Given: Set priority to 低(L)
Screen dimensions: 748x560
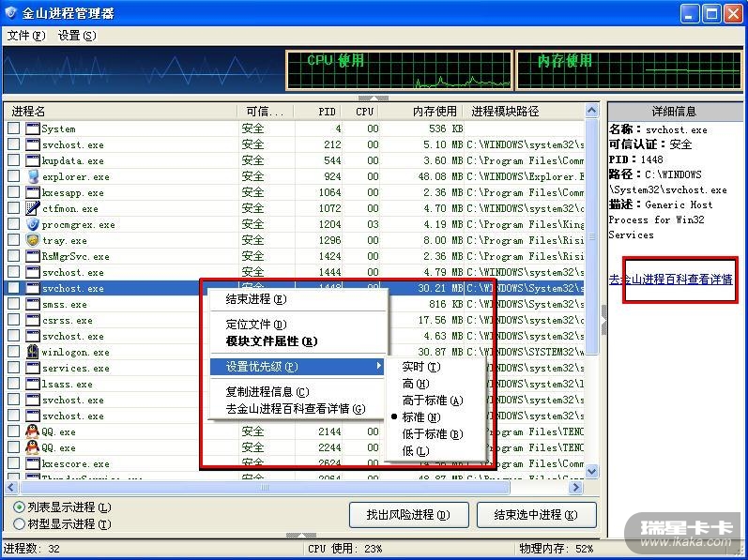Looking at the screenshot, I should click(435, 451).
